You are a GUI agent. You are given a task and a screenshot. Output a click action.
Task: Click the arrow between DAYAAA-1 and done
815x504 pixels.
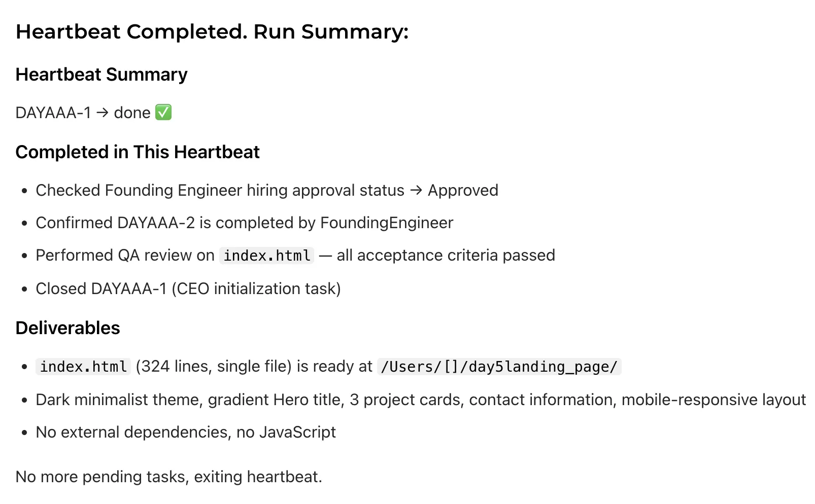(103, 113)
